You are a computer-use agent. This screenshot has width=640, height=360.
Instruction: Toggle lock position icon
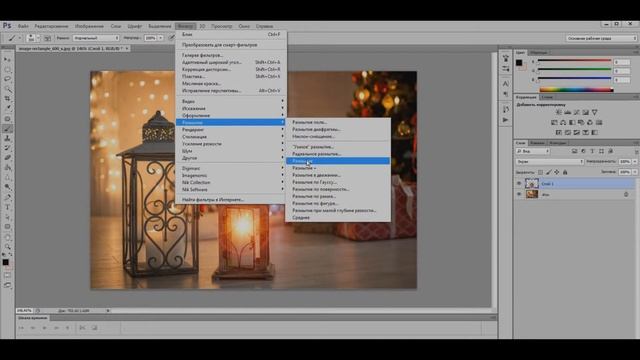(557, 172)
